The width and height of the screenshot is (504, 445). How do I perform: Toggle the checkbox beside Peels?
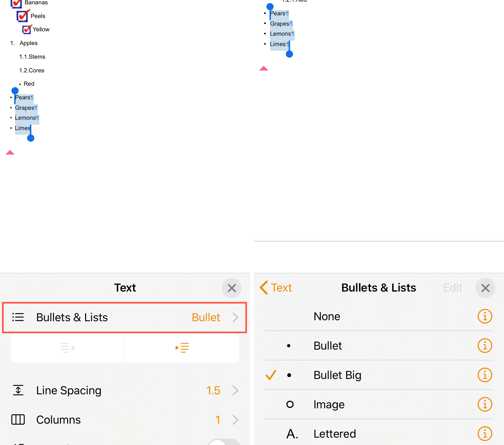(23, 16)
